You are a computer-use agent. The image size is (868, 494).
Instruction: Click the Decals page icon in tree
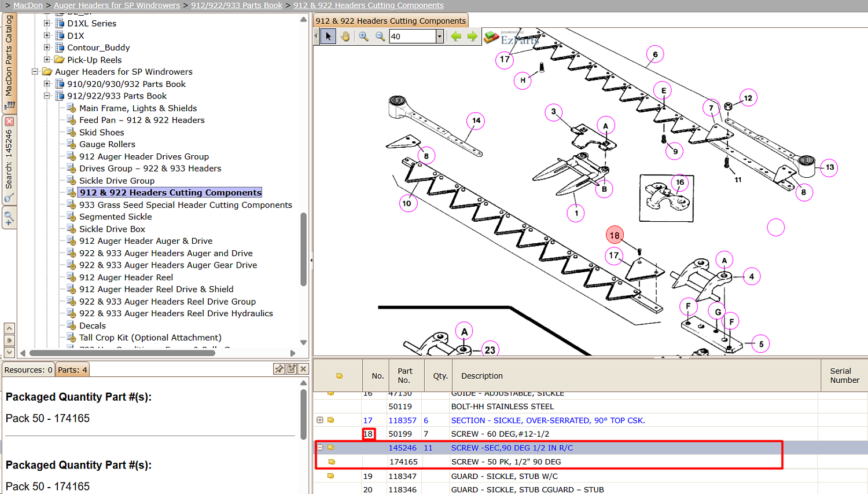[71, 326]
